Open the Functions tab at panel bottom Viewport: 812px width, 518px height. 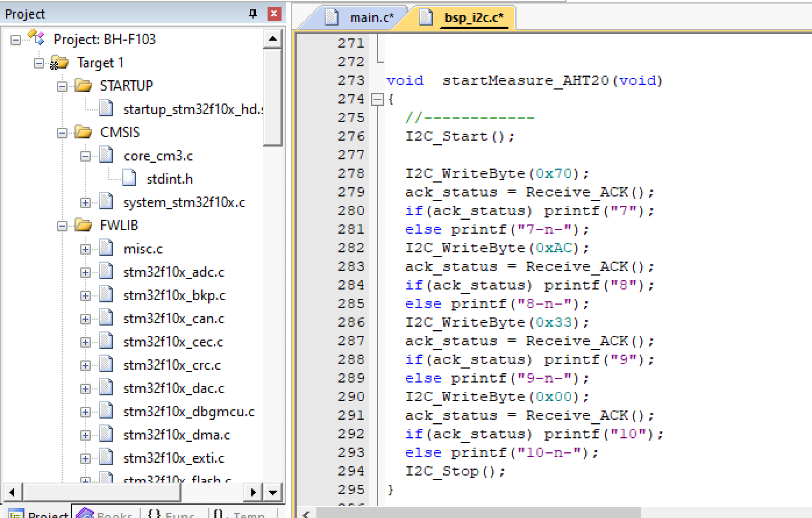coord(170,513)
